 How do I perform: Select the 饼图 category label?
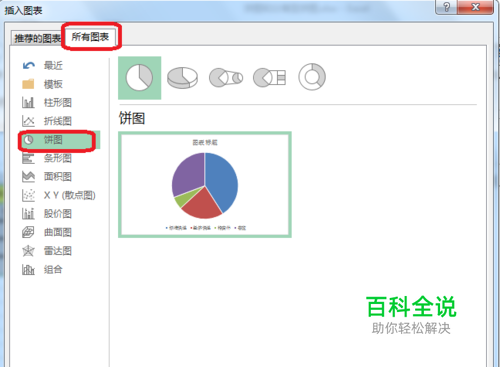point(53,140)
